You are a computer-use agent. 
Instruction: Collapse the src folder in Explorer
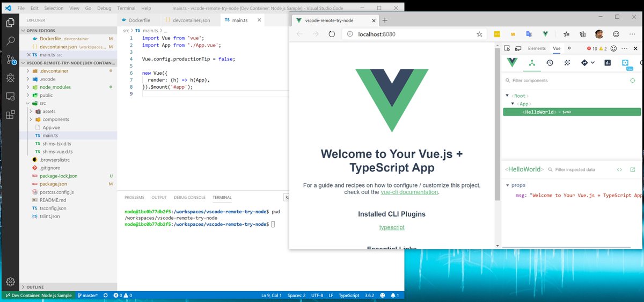coord(27,103)
